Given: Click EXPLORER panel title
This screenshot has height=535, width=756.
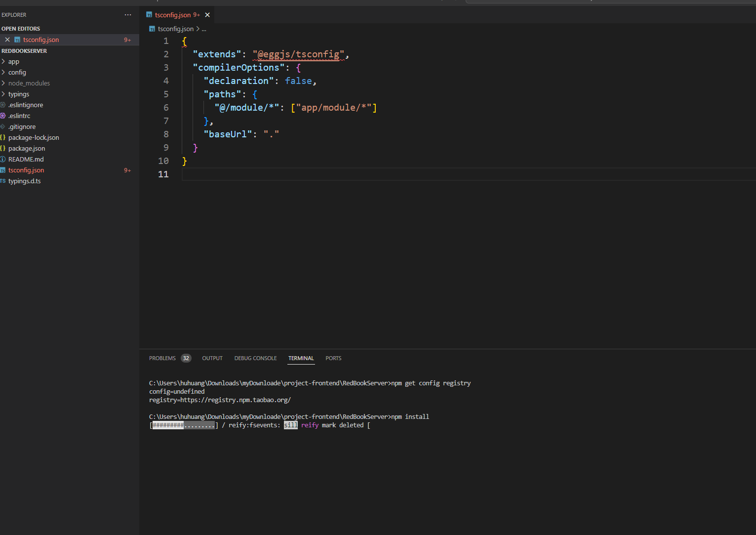Looking at the screenshot, I should (x=14, y=15).
